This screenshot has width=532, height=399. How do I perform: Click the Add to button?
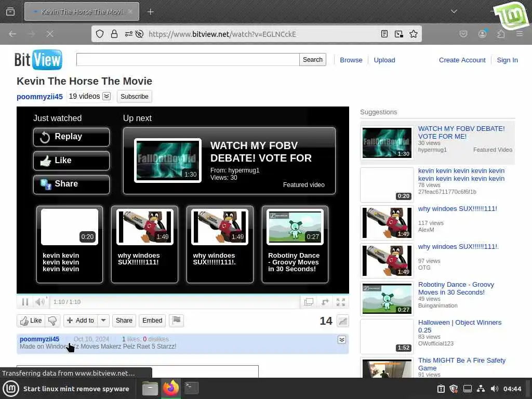81,321
